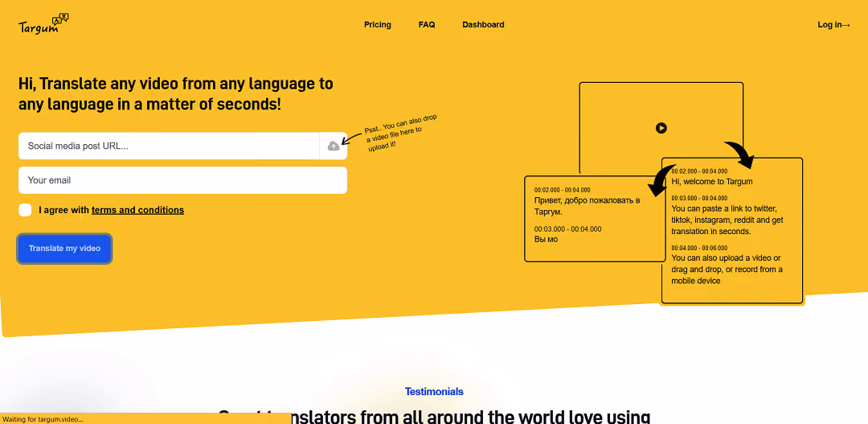Viewport: 868px width, 424px height.
Task: Click the '00:04.000 - 00:06.000' timestamp
Action: coord(699,248)
